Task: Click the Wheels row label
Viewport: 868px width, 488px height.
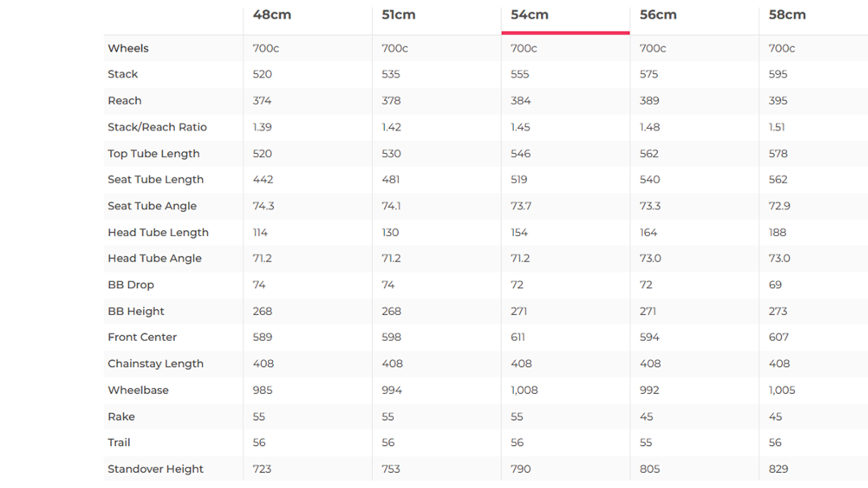Action: (x=128, y=48)
